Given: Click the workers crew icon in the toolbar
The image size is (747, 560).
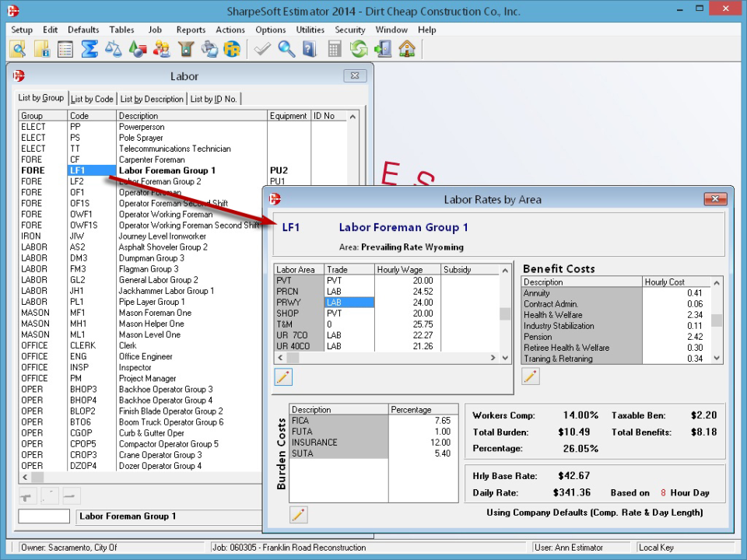Looking at the screenshot, I should click(x=163, y=48).
